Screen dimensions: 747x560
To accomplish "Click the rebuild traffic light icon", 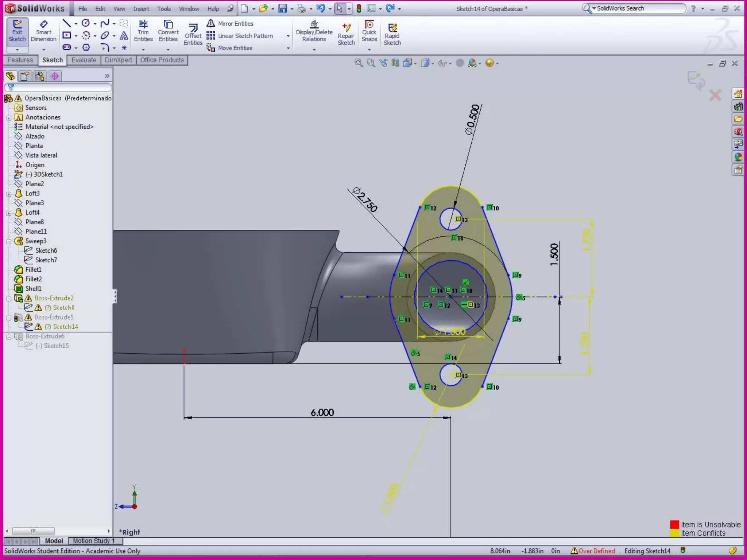I will [359, 9].
